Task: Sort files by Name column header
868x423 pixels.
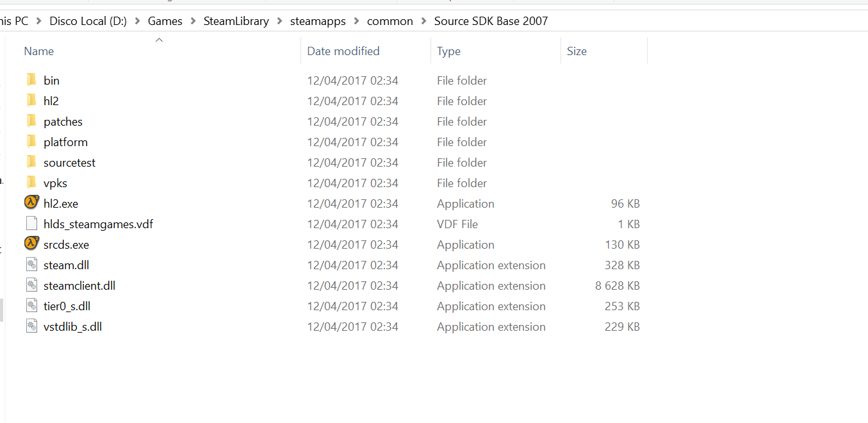Action: [x=38, y=51]
